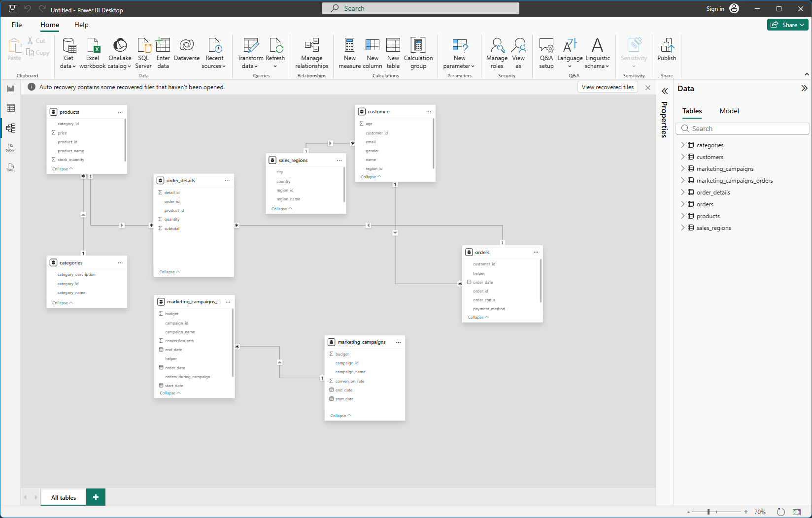Image resolution: width=812 pixels, height=518 pixels.
Task: Click the zoom in plus button
Action: [x=746, y=512]
